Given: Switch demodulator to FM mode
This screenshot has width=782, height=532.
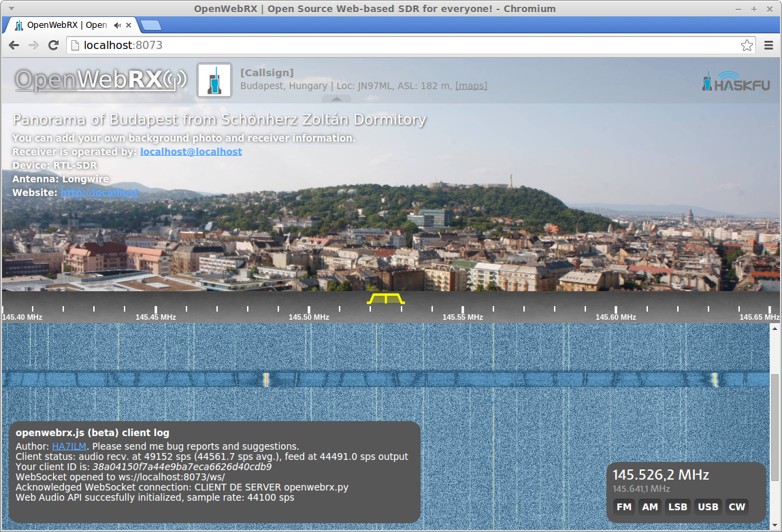Looking at the screenshot, I should tap(623, 507).
